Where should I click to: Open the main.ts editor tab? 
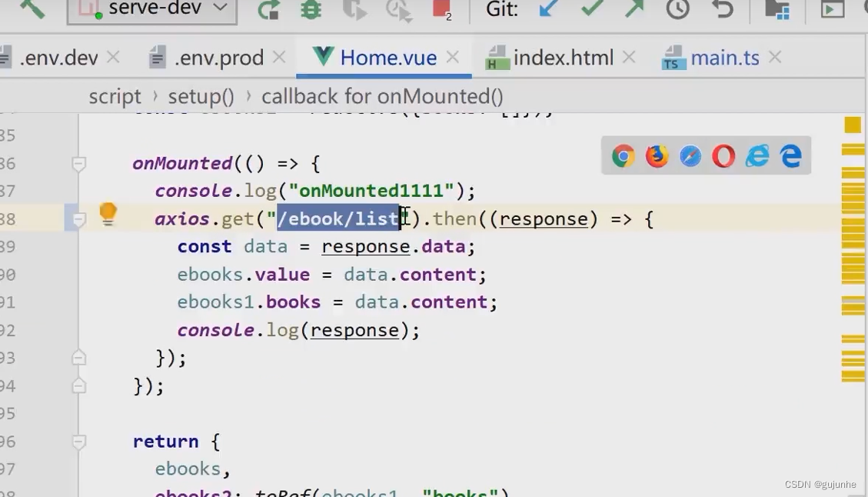(x=724, y=58)
